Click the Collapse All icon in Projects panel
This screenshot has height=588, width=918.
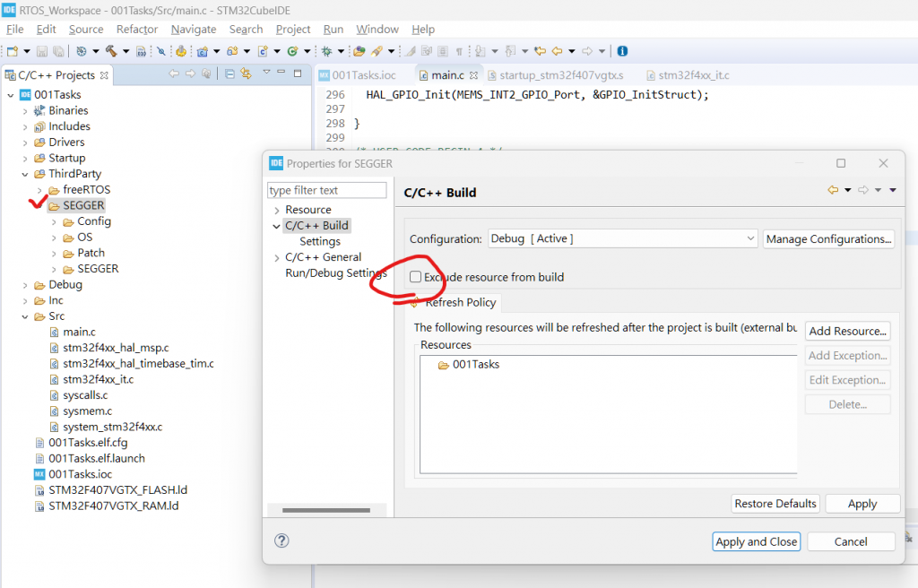[229, 73]
